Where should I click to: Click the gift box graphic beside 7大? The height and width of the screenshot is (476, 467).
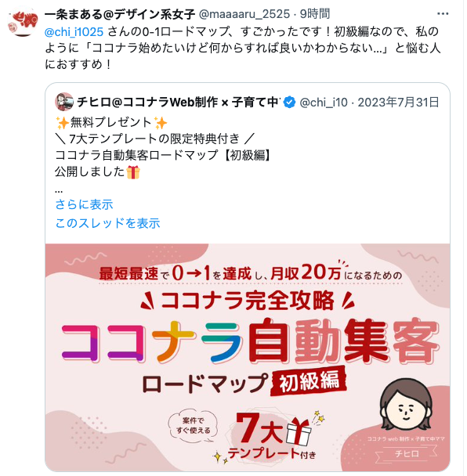299,431
